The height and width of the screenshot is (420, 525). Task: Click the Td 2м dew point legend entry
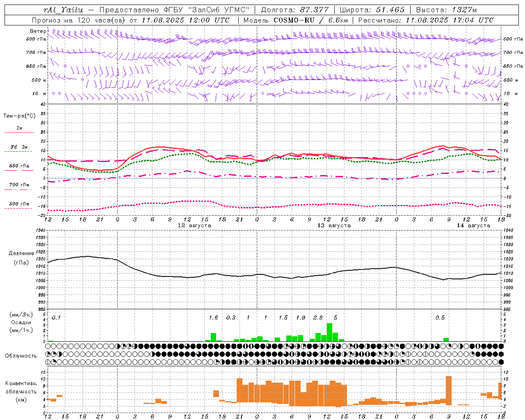tap(19, 147)
